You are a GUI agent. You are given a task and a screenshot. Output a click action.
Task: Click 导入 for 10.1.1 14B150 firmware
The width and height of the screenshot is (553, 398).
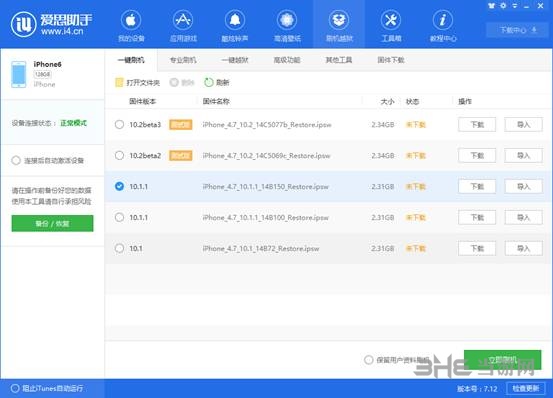click(x=523, y=186)
